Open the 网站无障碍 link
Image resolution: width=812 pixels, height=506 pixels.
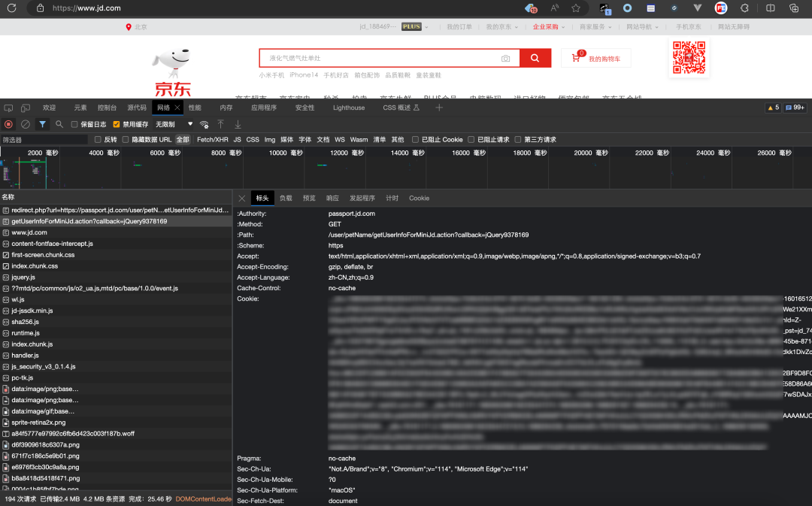[x=733, y=27]
